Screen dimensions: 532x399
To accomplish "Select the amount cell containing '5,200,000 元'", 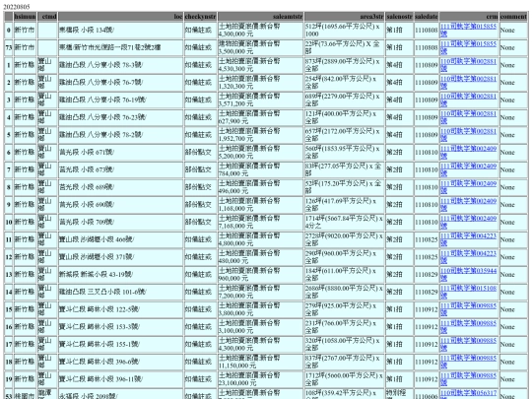I will coord(260,153).
